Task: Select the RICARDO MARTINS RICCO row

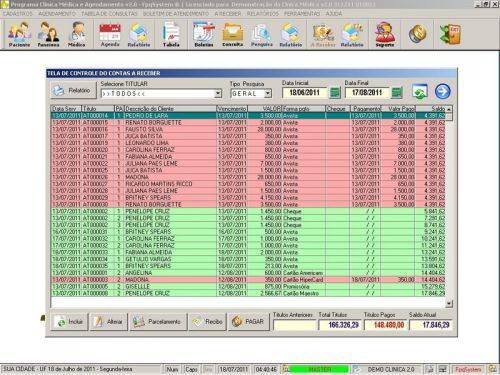Action: coord(248,184)
